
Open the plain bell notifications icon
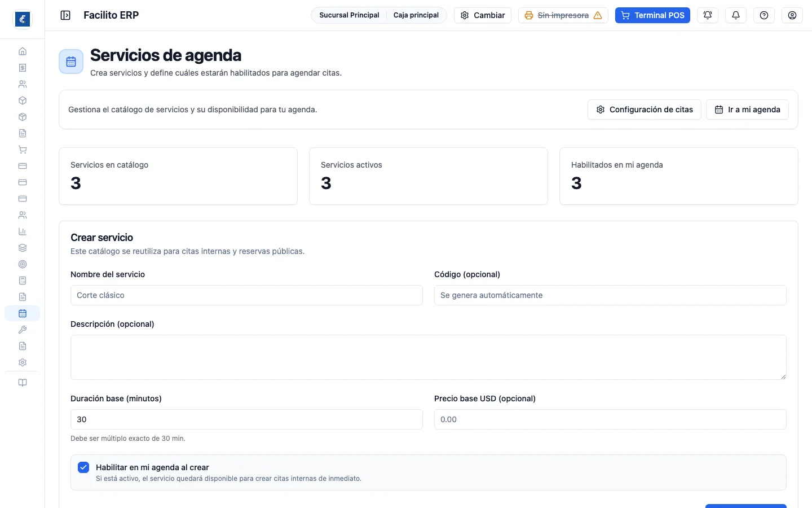[736, 15]
